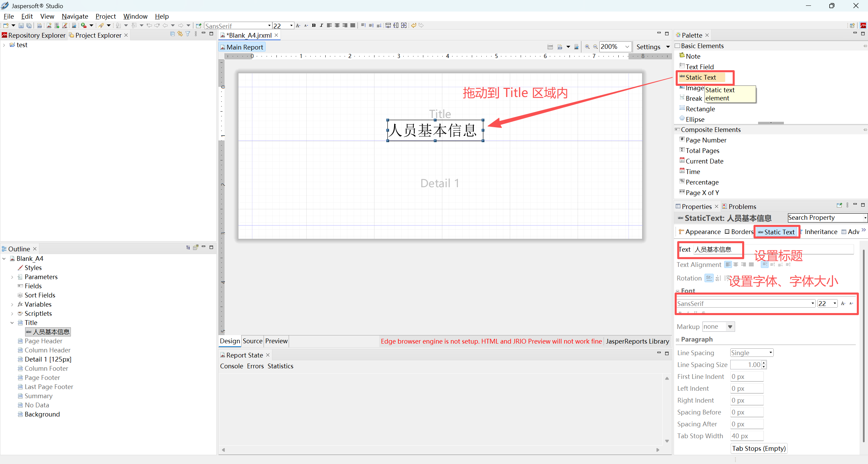Screen dimensions: 868x464
Task: Open the Project menu
Action: [105, 16]
